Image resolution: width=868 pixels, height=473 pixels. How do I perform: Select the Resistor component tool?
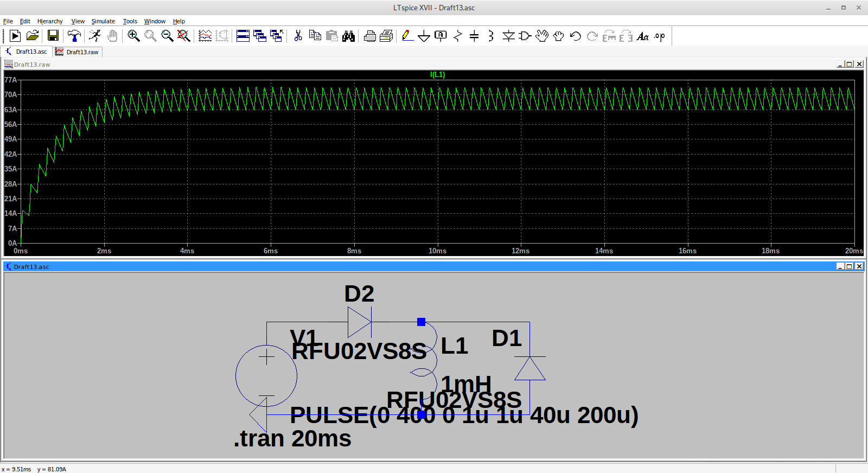458,36
